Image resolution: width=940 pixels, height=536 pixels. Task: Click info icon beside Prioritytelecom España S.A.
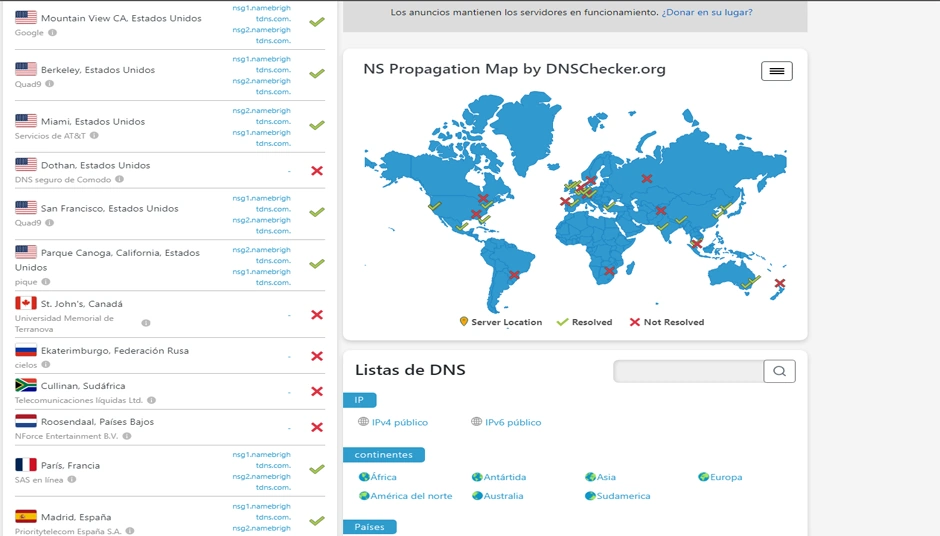pos(130,531)
